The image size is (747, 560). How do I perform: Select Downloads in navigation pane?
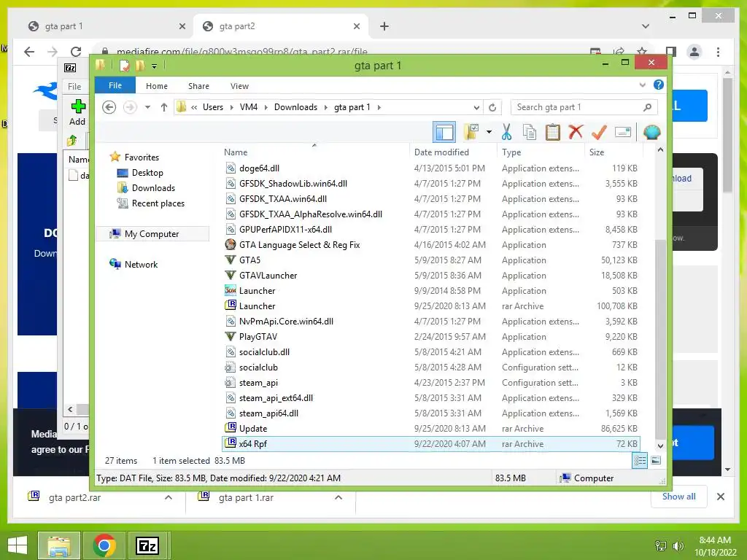pos(153,187)
